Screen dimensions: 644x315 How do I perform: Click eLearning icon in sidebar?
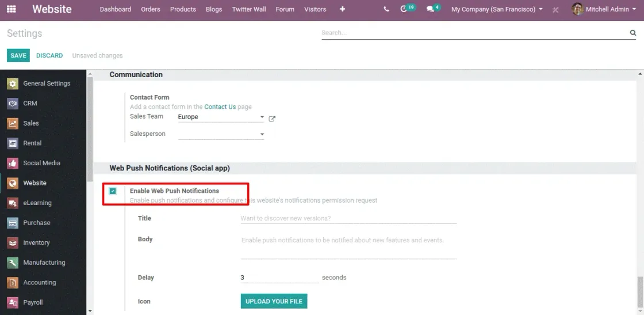(x=13, y=203)
